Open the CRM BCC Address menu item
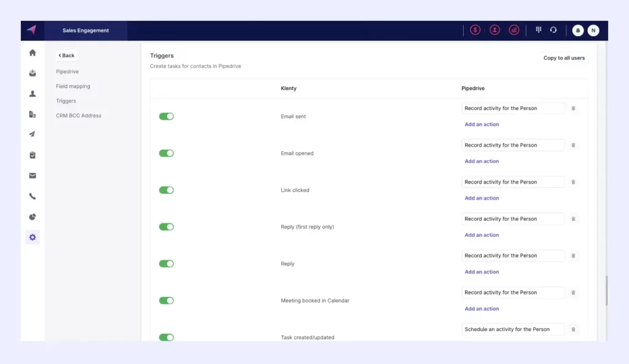 (79, 115)
